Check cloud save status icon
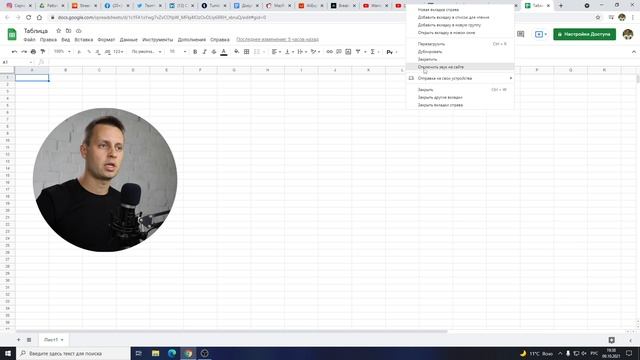Image resolution: width=640 pixels, height=360 pixels. point(79,31)
